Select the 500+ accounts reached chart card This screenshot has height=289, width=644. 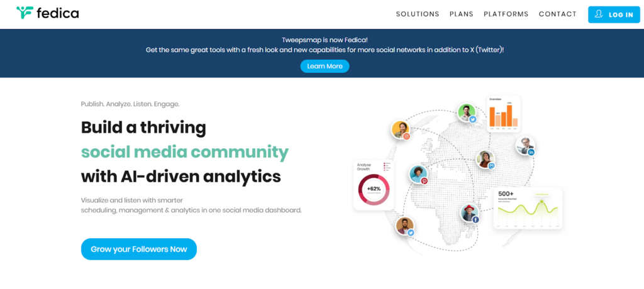tap(527, 208)
